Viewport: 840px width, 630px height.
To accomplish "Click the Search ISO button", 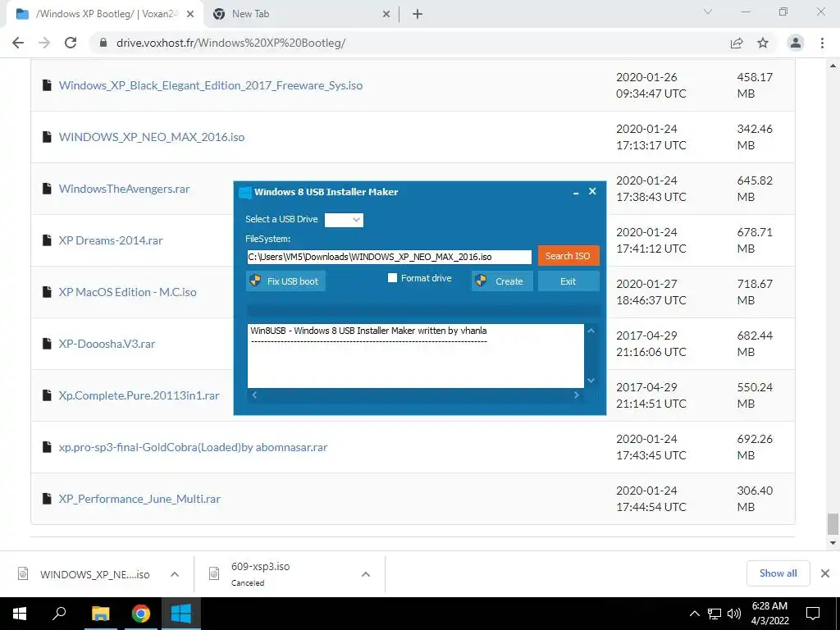I will click(x=568, y=256).
